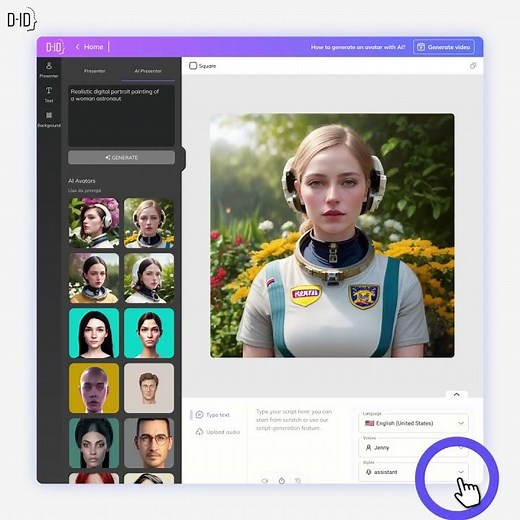Click the US flag in Language field
This screenshot has height=520, width=520.
369,423
